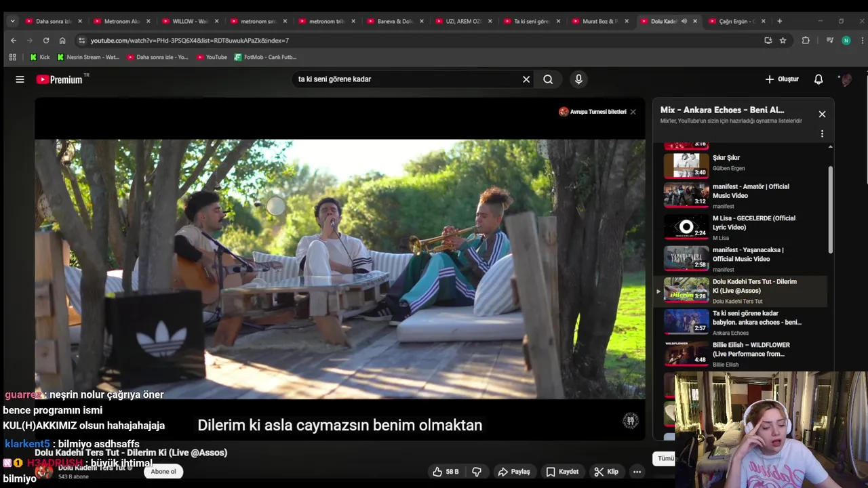Close the Mix playlist panel
The height and width of the screenshot is (488, 868).
pyautogui.click(x=822, y=114)
